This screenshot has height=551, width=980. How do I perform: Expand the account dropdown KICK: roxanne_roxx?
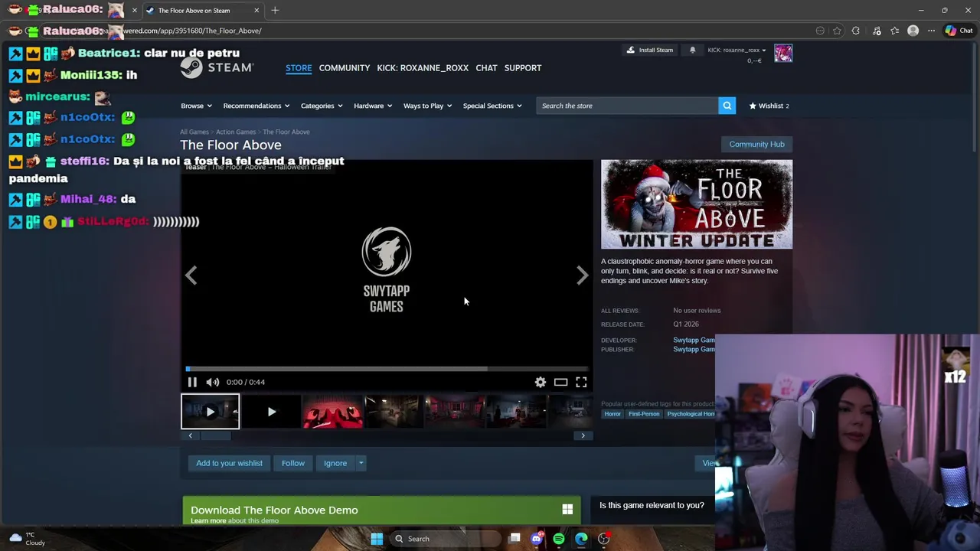737,50
